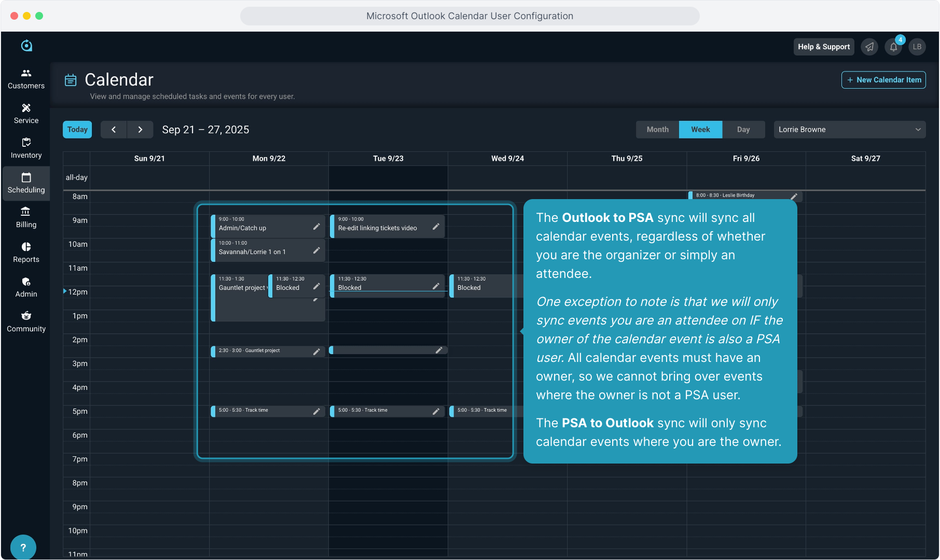The height and width of the screenshot is (560, 940).
Task: Open the Service tools section
Action: (26, 114)
